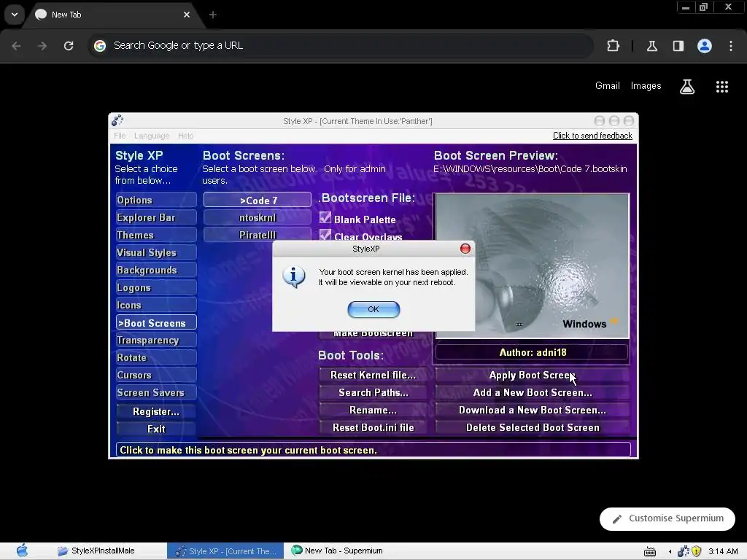Click the Register... button
This screenshot has width=747, height=560.
coord(156,411)
